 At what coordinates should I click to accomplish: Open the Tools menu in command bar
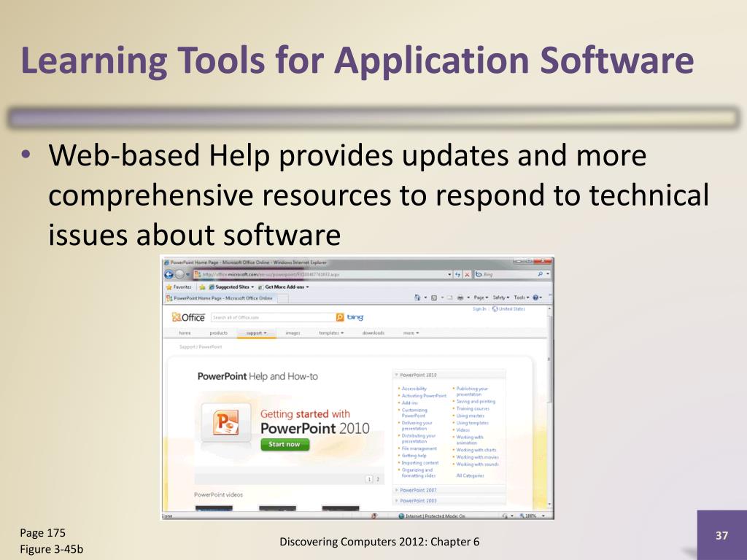[522, 297]
